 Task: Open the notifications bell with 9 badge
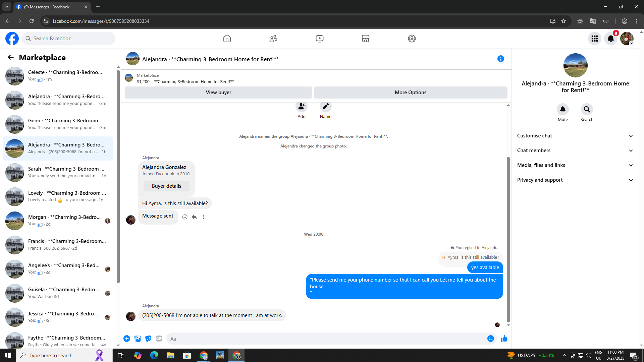[x=611, y=39]
